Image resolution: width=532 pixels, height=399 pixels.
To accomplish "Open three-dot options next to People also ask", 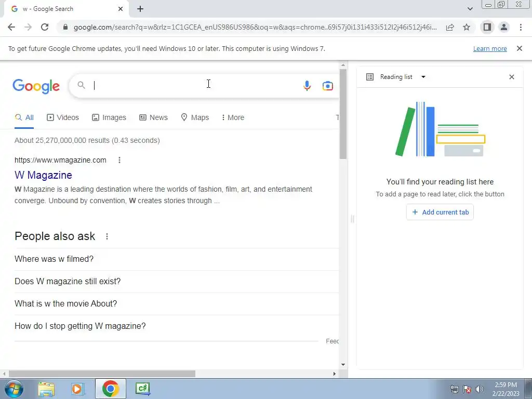I will (x=107, y=236).
